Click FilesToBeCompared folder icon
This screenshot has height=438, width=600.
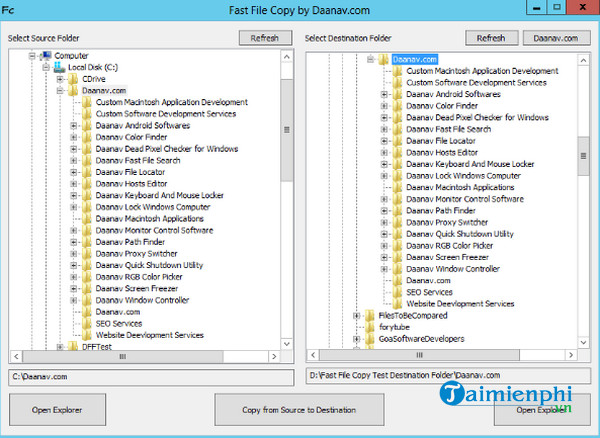[x=370, y=316]
